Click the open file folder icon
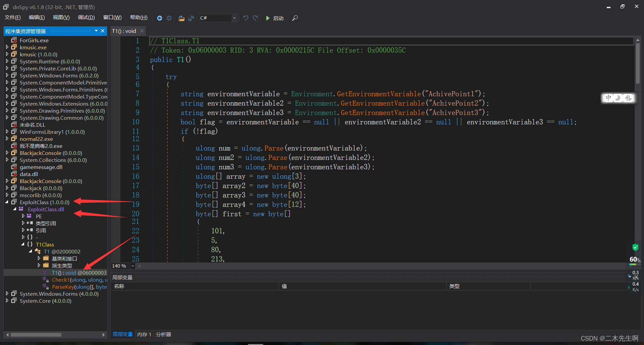 pos(181,18)
